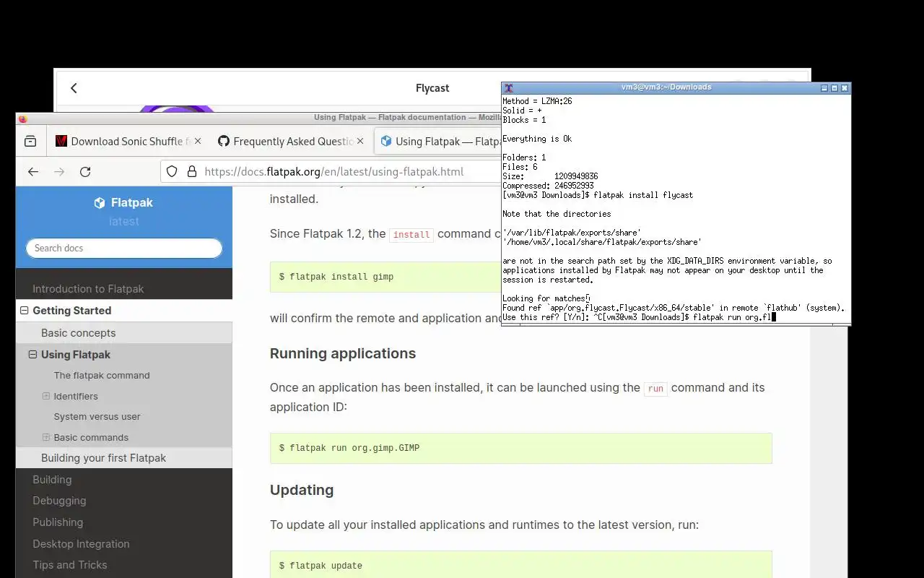Screen dimensions: 924x578
Task: Open Introduction to Flatpak docs page
Action: click(88, 289)
